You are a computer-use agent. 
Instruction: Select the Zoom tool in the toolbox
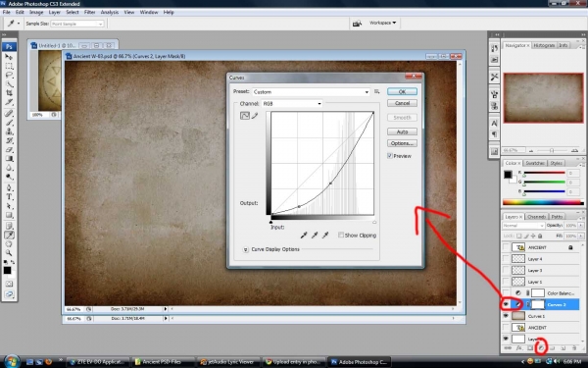coord(9,253)
